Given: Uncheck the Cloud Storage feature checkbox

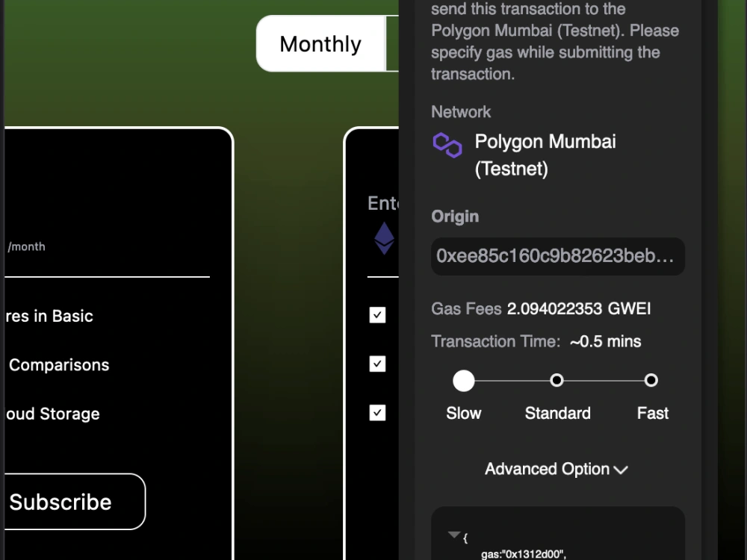Looking at the screenshot, I should coord(377,413).
